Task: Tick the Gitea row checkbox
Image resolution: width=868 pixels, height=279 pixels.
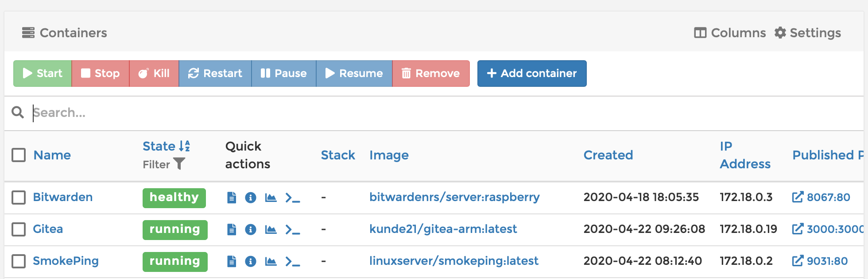Action: click(x=19, y=229)
